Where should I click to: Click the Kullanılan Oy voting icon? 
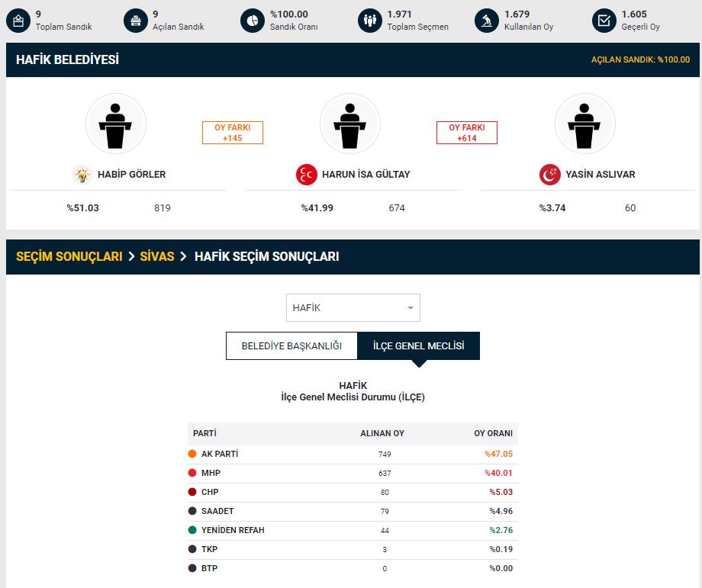[486, 21]
